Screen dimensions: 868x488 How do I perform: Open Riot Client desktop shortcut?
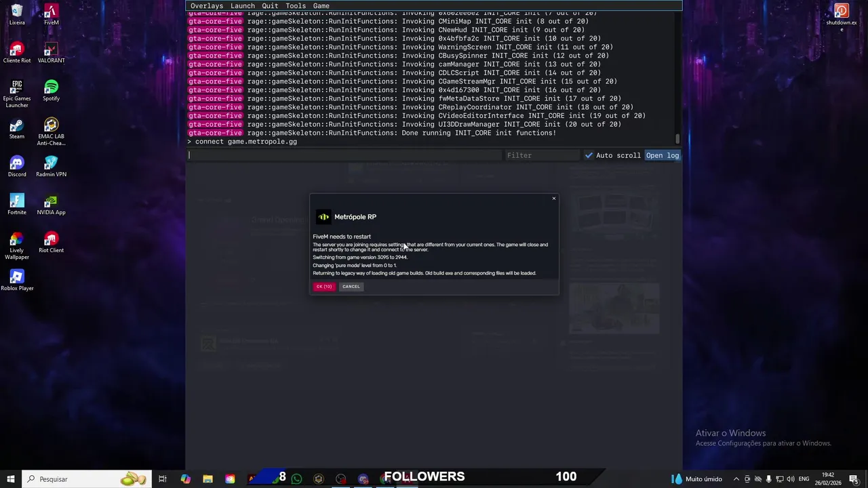coord(51,243)
